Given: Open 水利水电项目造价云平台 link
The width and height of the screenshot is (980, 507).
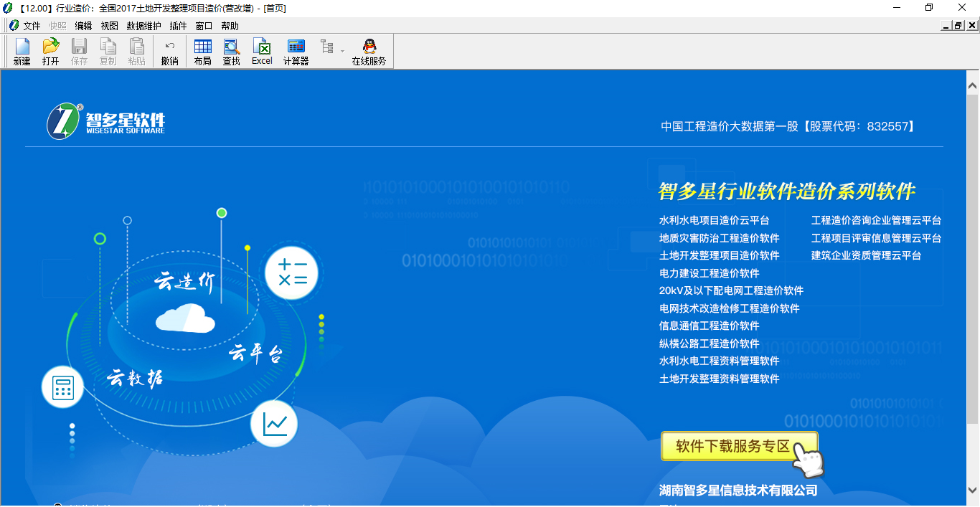Looking at the screenshot, I should [714, 220].
